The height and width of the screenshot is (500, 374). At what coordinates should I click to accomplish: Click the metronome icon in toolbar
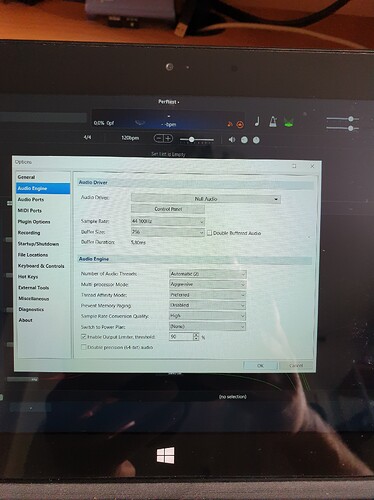(273, 122)
